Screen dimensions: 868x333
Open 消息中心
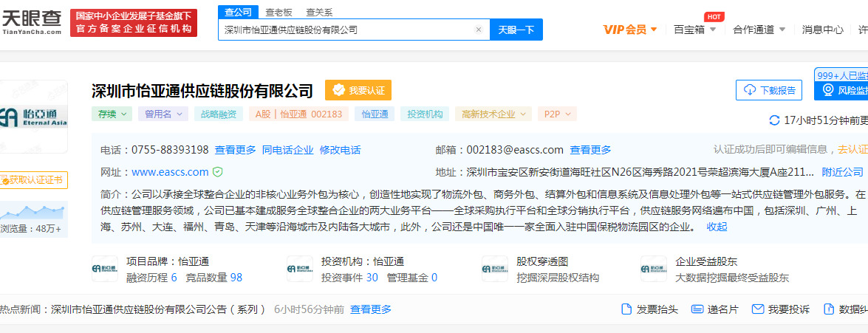[x=823, y=30]
